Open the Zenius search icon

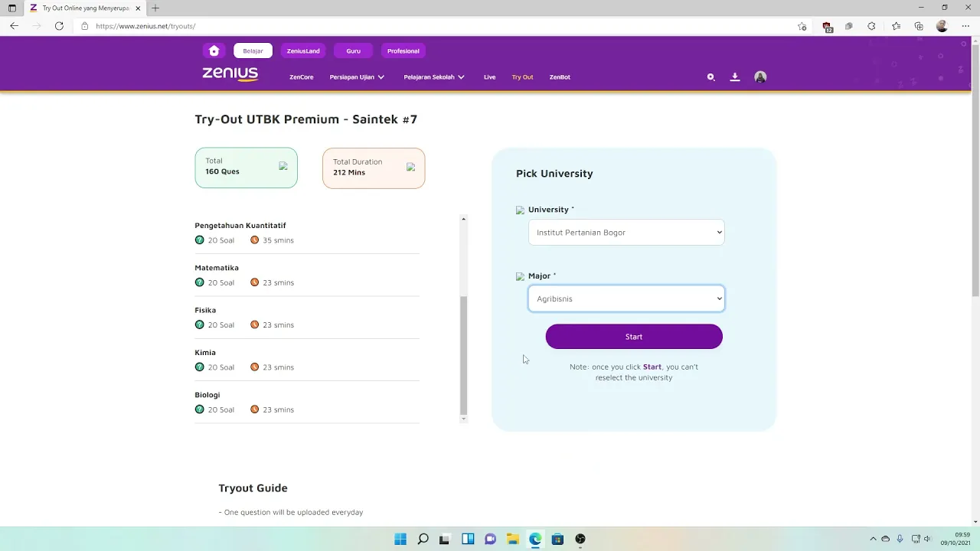[710, 77]
